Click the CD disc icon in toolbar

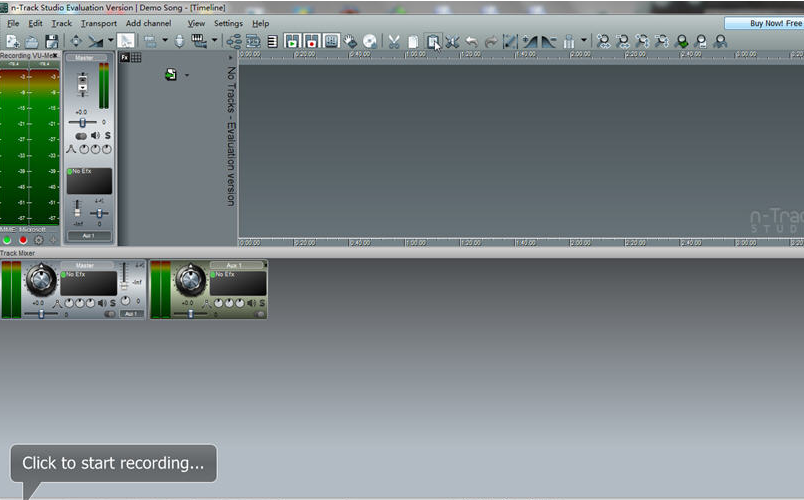coord(370,42)
